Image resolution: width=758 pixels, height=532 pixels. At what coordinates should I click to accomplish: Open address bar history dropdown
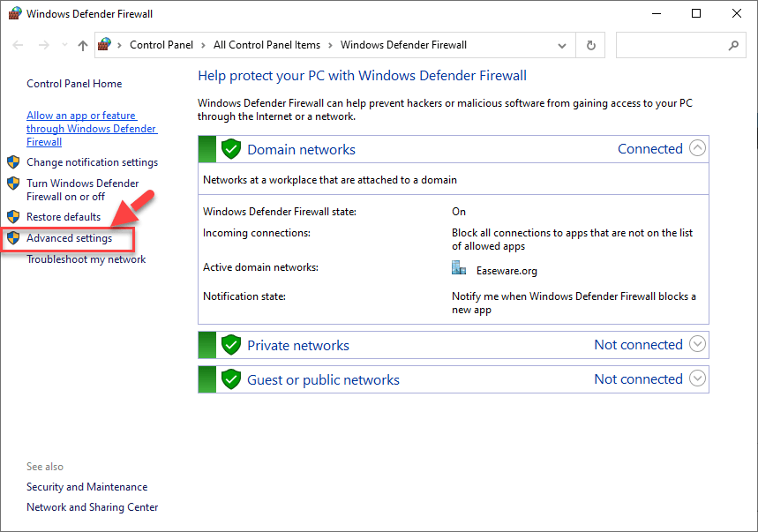click(562, 46)
